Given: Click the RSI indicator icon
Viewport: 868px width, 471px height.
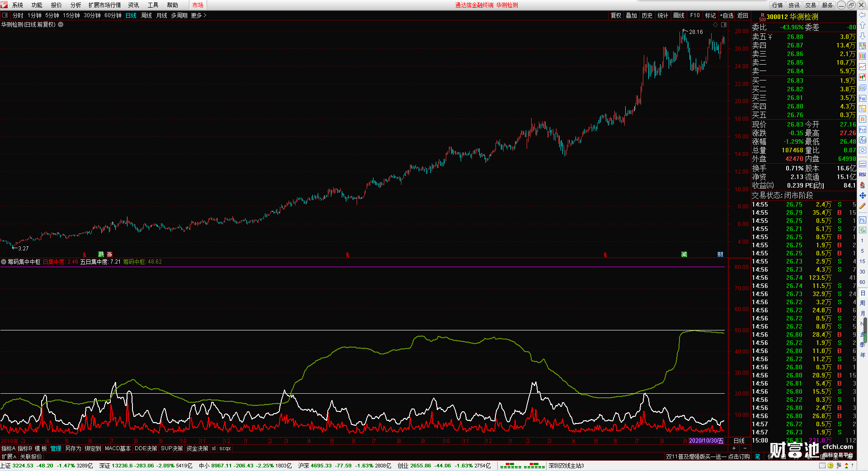Looking at the screenshot, I should coord(862,174).
